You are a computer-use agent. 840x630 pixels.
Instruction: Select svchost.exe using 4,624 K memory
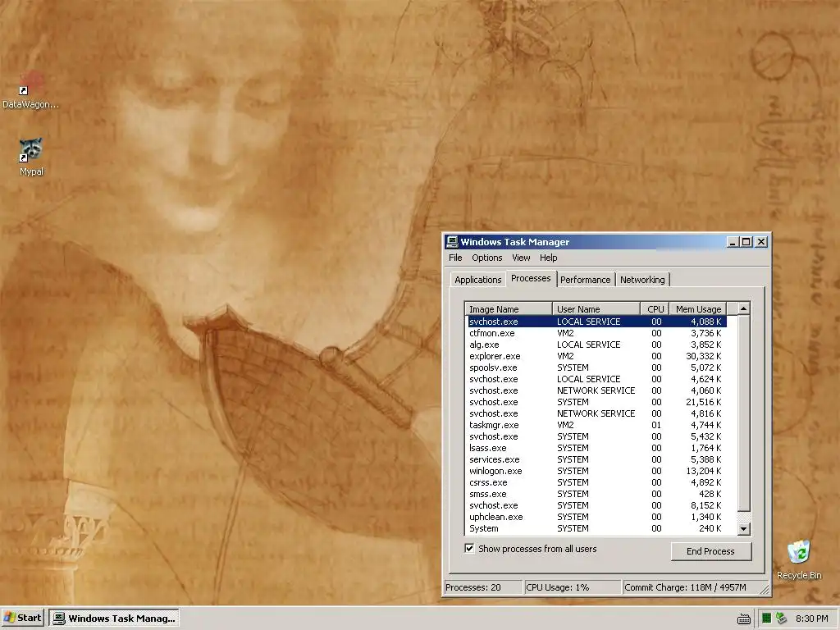pyautogui.click(x=596, y=379)
